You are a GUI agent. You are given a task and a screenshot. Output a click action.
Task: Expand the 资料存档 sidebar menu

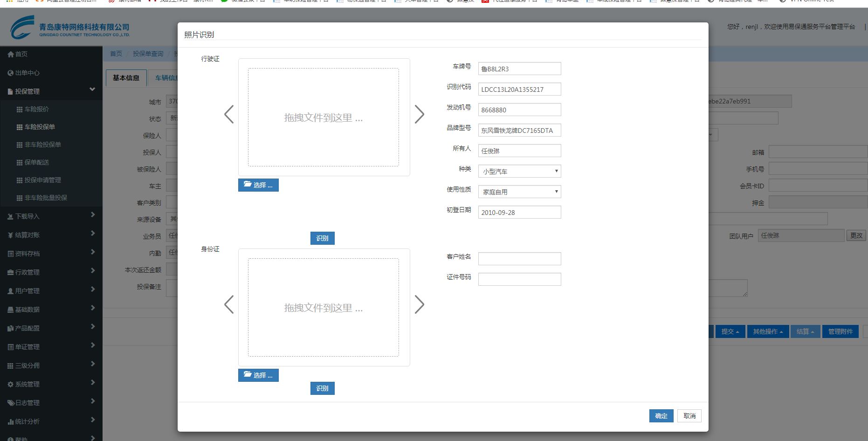pos(93,252)
